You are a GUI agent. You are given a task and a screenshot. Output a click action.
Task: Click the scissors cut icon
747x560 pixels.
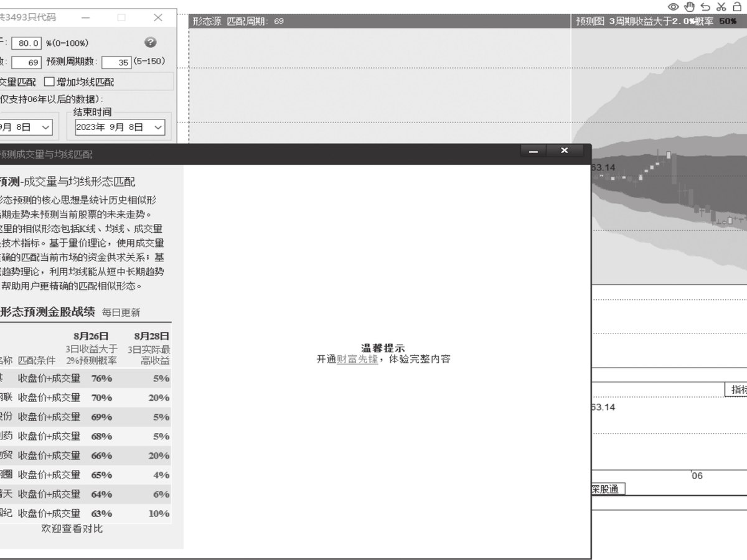[721, 7]
